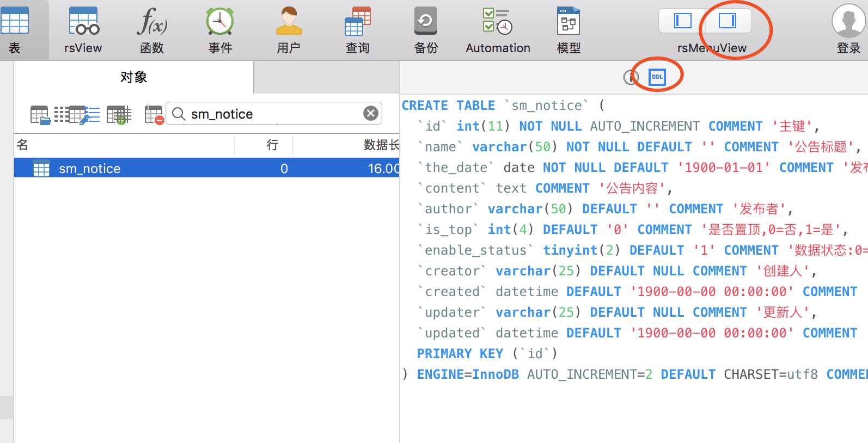Screen dimensions: 868x443
Task: Click the delete table icon
Action: (154, 115)
